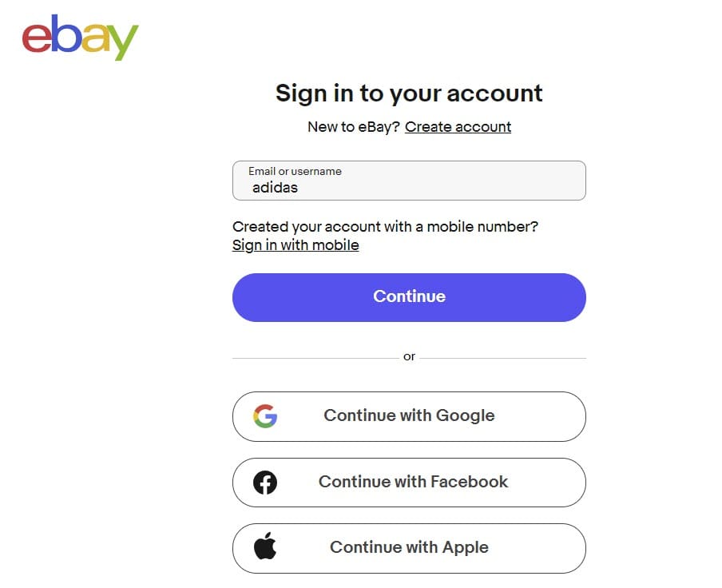722x588 pixels.
Task: Click the typed text 'adidas'
Action: [x=275, y=189]
